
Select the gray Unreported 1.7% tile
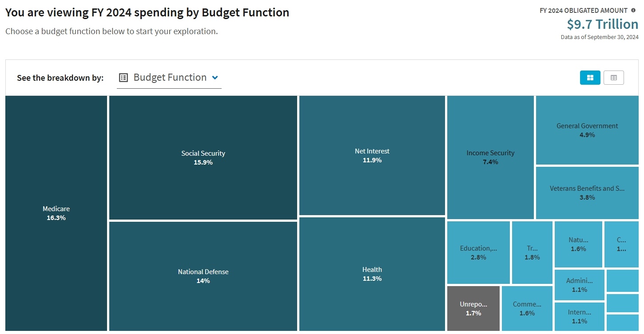coord(473,308)
